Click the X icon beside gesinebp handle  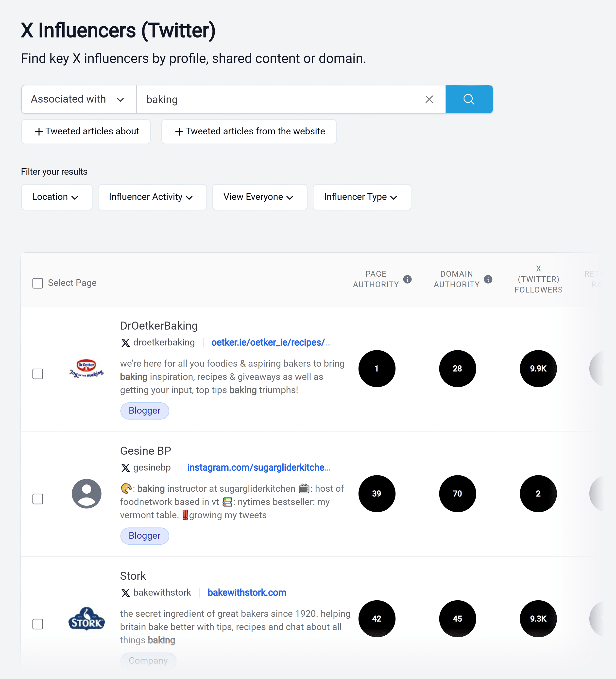(126, 467)
